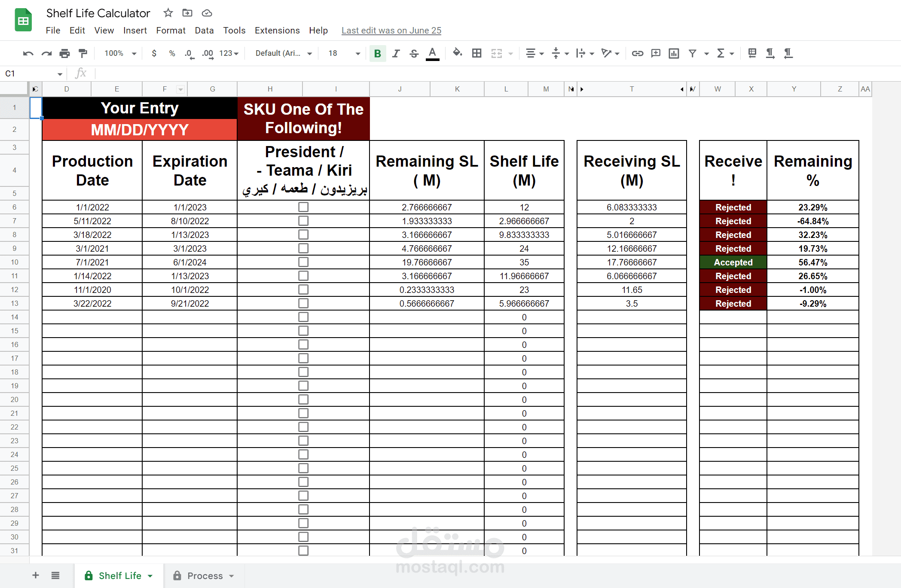Select the Paint format tool

pyautogui.click(x=83, y=53)
